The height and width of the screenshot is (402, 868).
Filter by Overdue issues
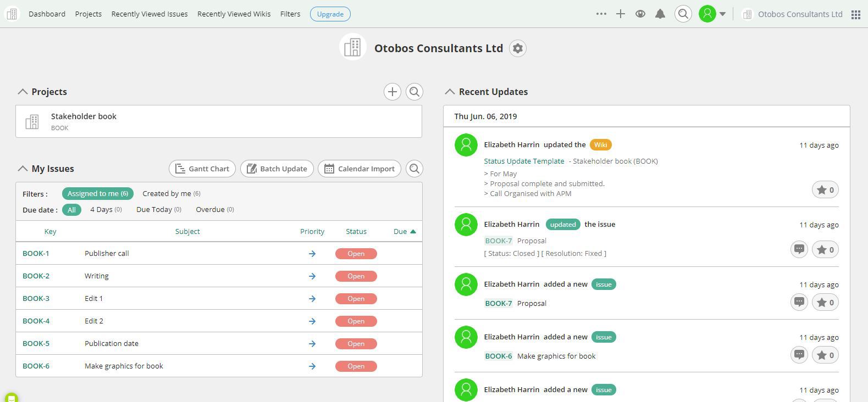[x=215, y=210]
